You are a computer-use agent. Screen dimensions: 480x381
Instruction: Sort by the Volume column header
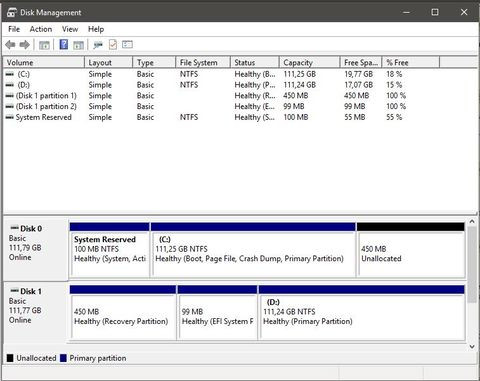pyautogui.click(x=44, y=62)
